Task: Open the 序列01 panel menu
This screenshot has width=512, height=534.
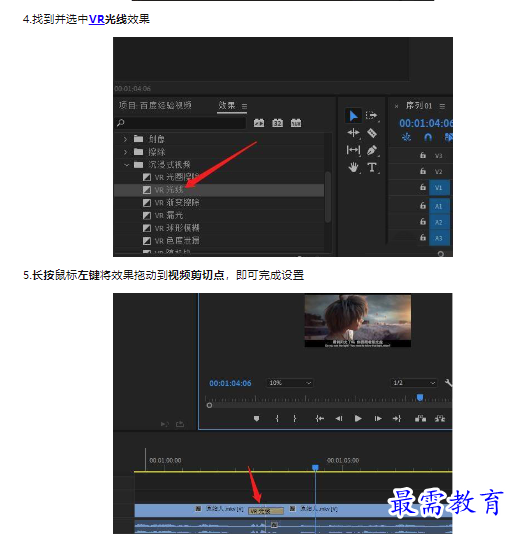Action: [442, 106]
